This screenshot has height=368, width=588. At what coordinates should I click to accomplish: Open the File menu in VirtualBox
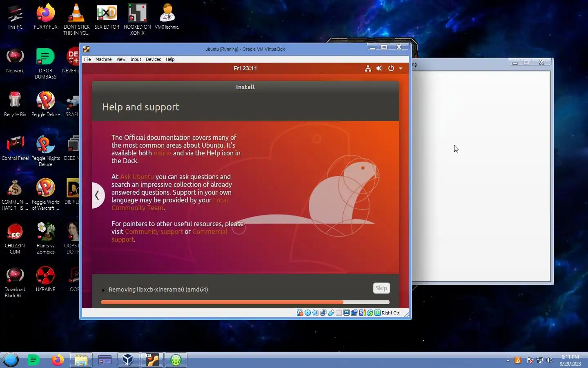(x=87, y=59)
